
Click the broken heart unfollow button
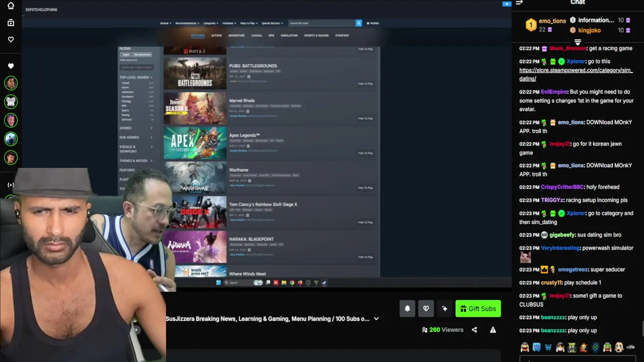click(426, 309)
